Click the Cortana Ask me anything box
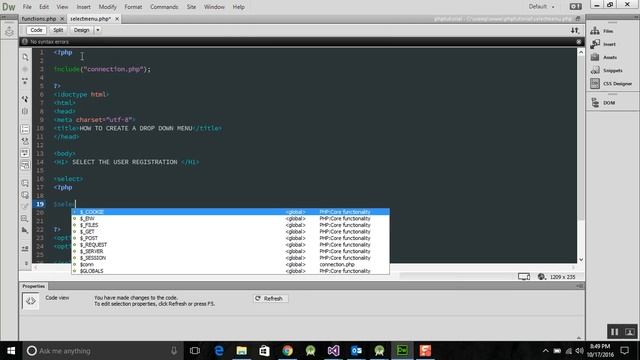Image resolution: width=640 pixels, height=360 pixels. [x=102, y=351]
